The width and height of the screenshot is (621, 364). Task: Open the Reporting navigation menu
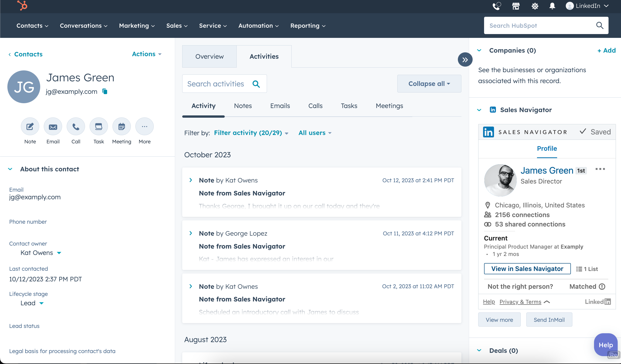coord(308,26)
